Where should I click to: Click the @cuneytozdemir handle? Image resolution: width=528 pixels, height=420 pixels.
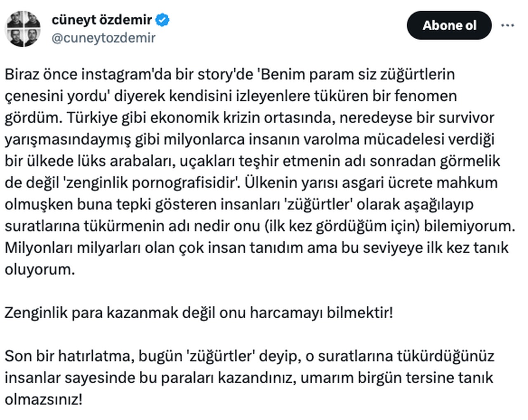tap(104, 38)
